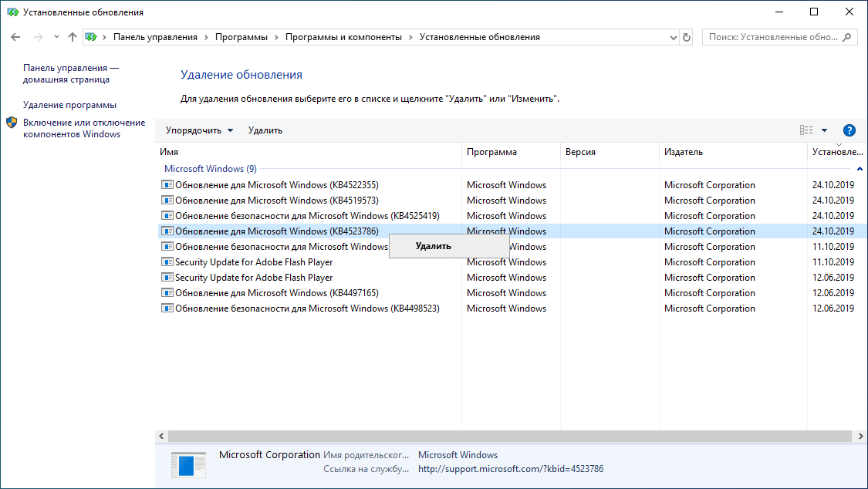Click the 24.10.2019 date for KB4522355
Screen dimensions: 868x489
pyautogui.click(x=833, y=185)
